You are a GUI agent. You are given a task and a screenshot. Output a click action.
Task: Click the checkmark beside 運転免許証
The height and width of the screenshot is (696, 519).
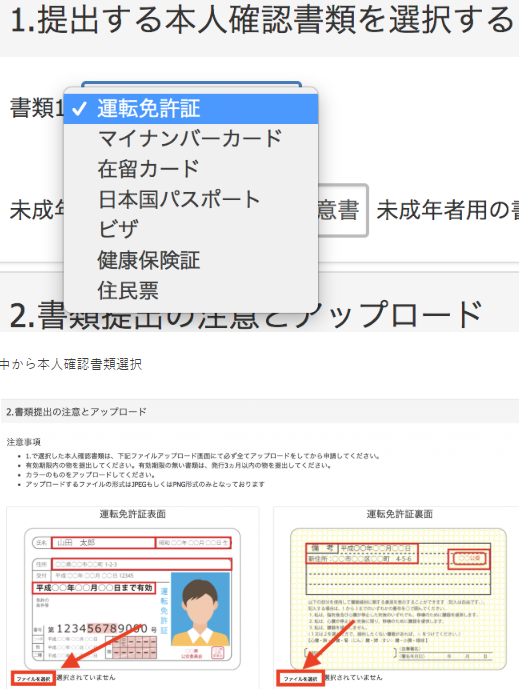click(x=79, y=108)
